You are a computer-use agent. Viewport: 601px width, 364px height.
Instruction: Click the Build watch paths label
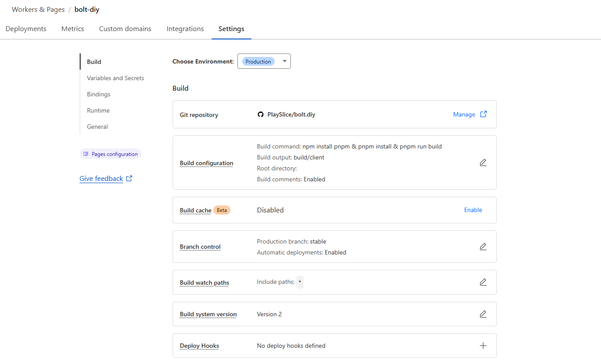coord(205,283)
